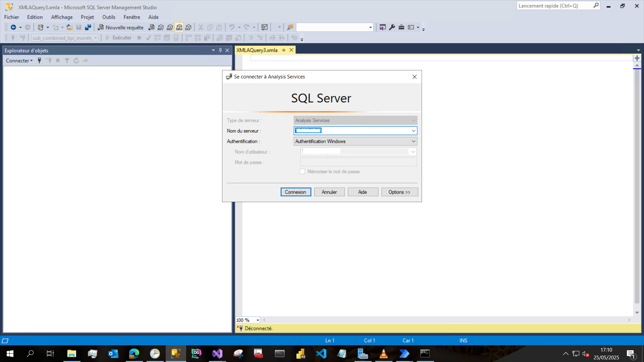Toggle the remember password checkbox
Image resolution: width=644 pixels, height=362 pixels.
click(x=302, y=171)
